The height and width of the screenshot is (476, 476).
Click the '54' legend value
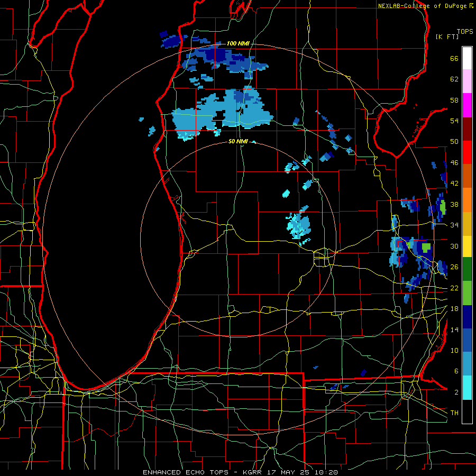point(454,121)
